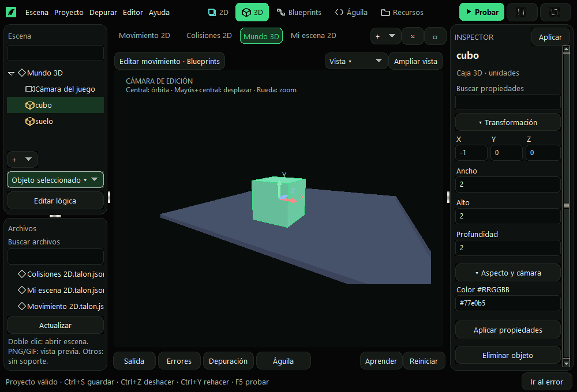577x392 pixels.
Task: Click the Aplicar button in Inspector
Action: [x=550, y=37]
